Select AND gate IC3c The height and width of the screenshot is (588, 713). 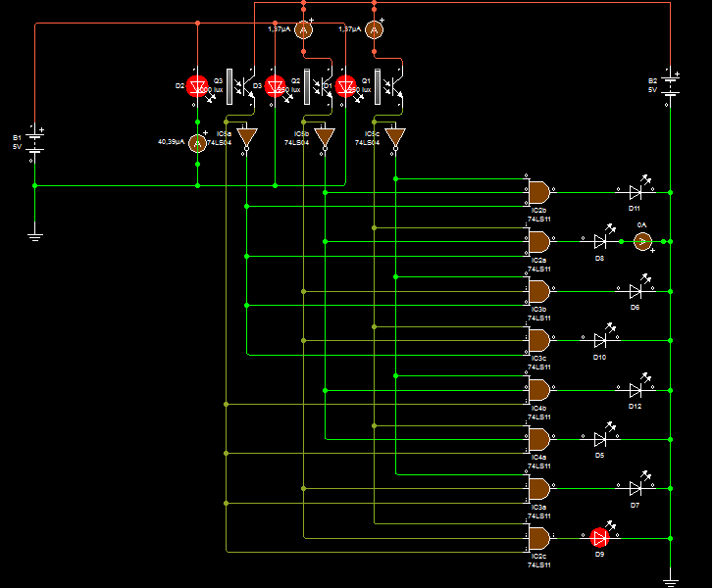coord(539,340)
